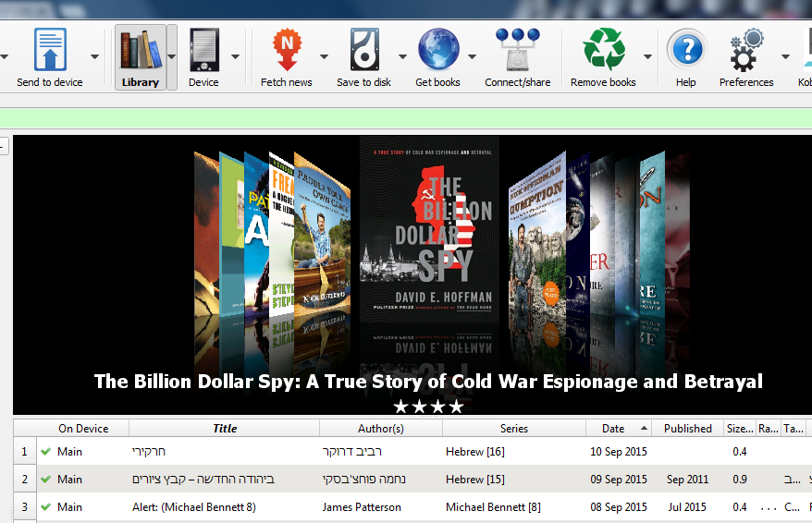Click the Remove books recycle icon

[x=604, y=50]
